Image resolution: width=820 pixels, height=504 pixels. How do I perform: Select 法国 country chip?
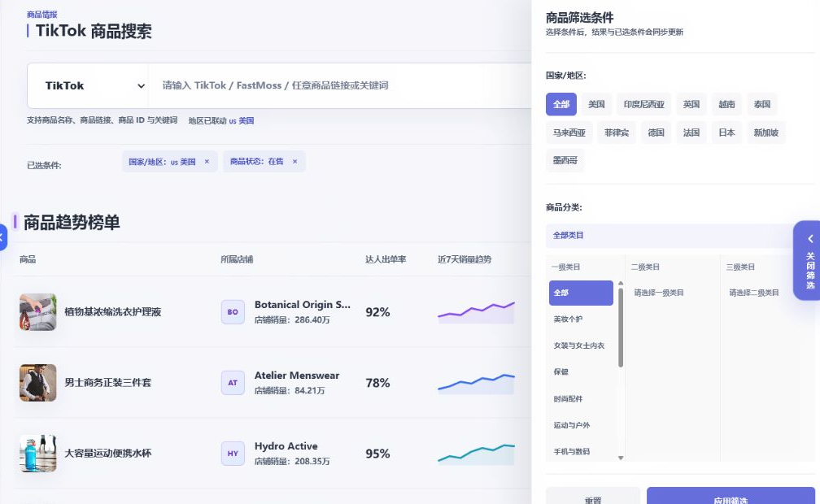pos(691,133)
